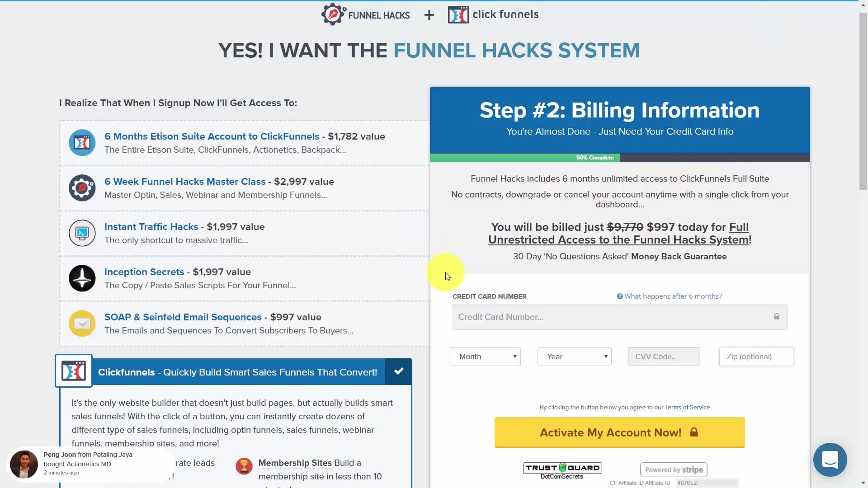This screenshot has height=488, width=868.
Task: Click the question mark help icon
Action: (620, 296)
